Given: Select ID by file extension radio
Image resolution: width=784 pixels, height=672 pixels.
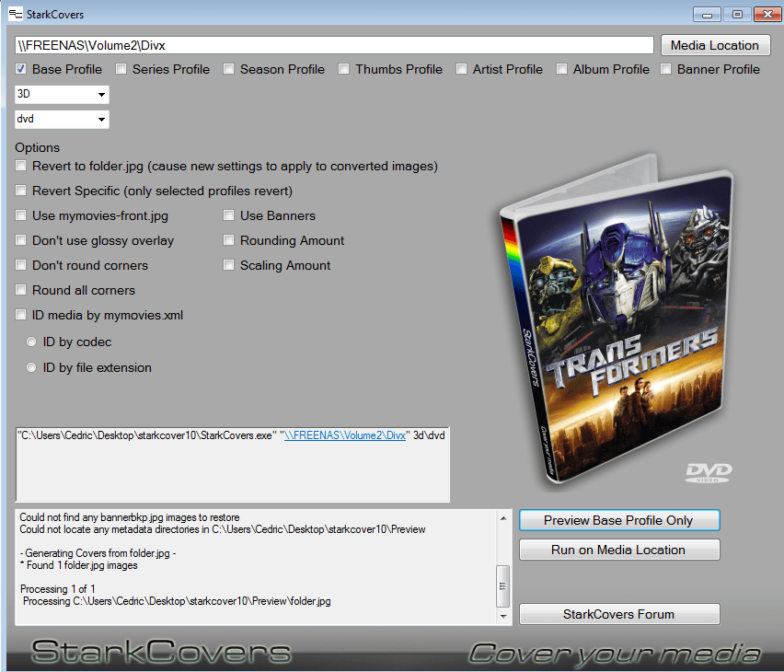Looking at the screenshot, I should [31, 368].
